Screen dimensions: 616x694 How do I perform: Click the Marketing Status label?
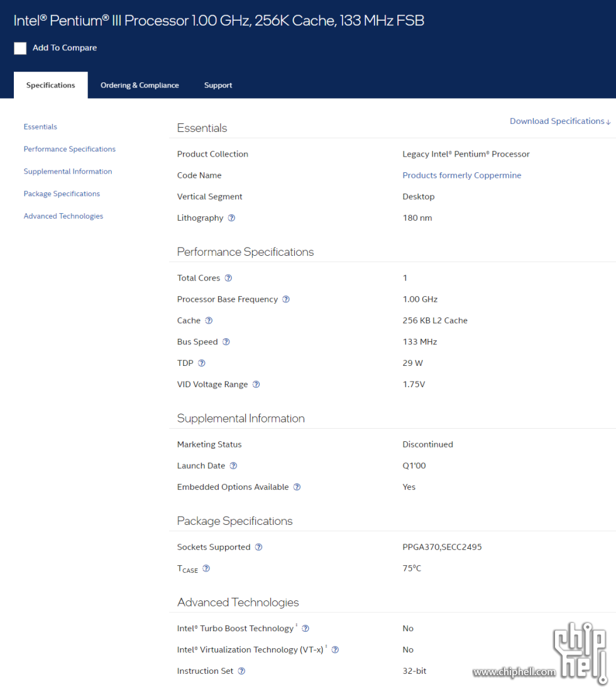[209, 444]
